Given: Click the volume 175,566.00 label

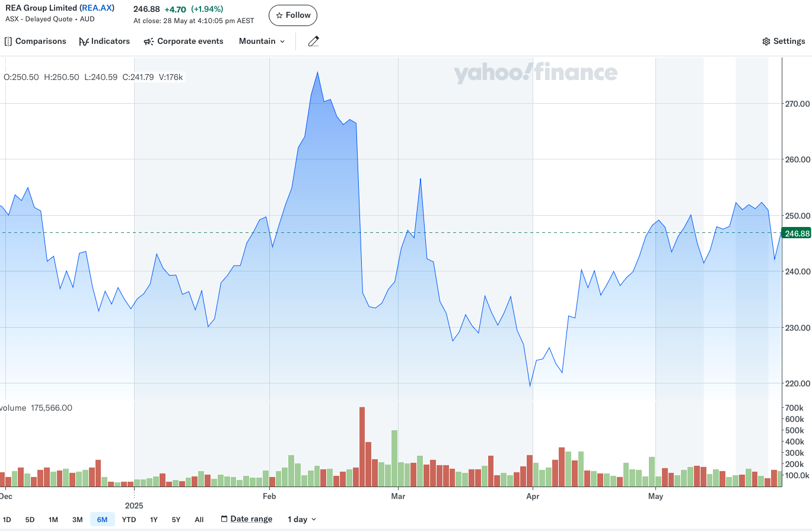Looking at the screenshot, I should pyautogui.click(x=36, y=408).
